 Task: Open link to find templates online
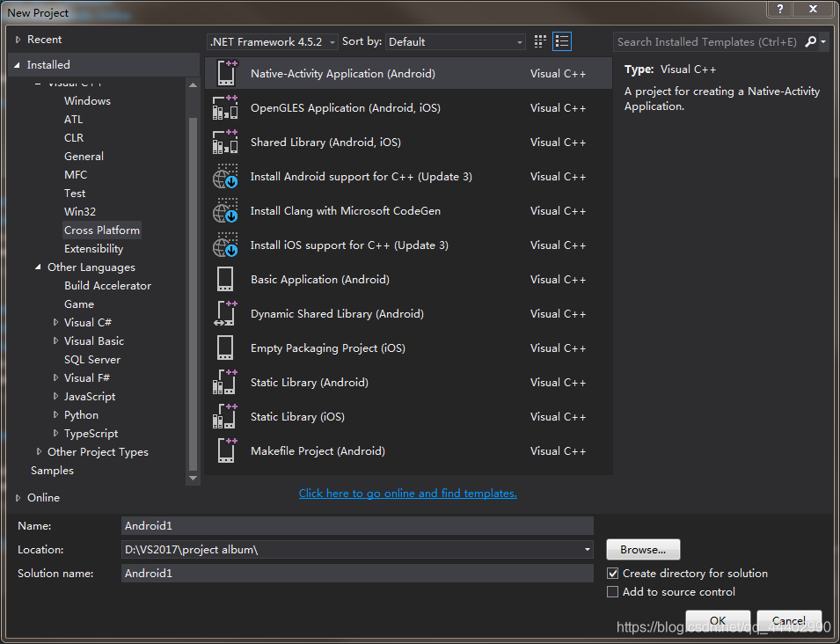[x=407, y=493]
